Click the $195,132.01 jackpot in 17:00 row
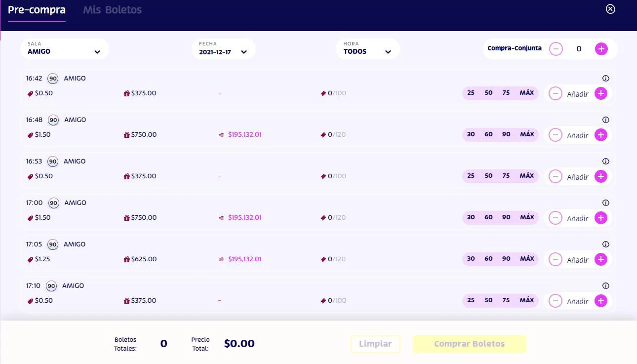 244,217
